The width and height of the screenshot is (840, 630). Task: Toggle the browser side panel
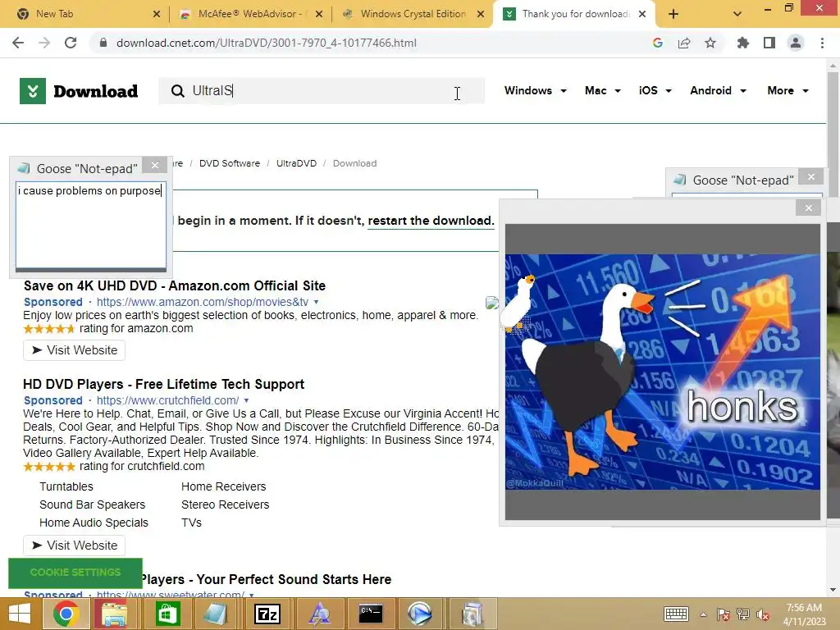769,43
